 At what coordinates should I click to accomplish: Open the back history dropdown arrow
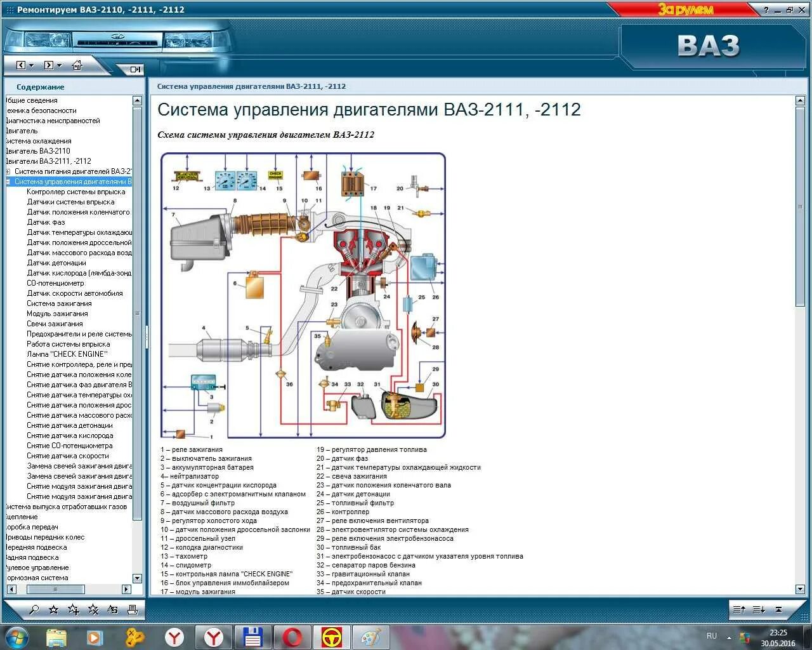(x=32, y=65)
